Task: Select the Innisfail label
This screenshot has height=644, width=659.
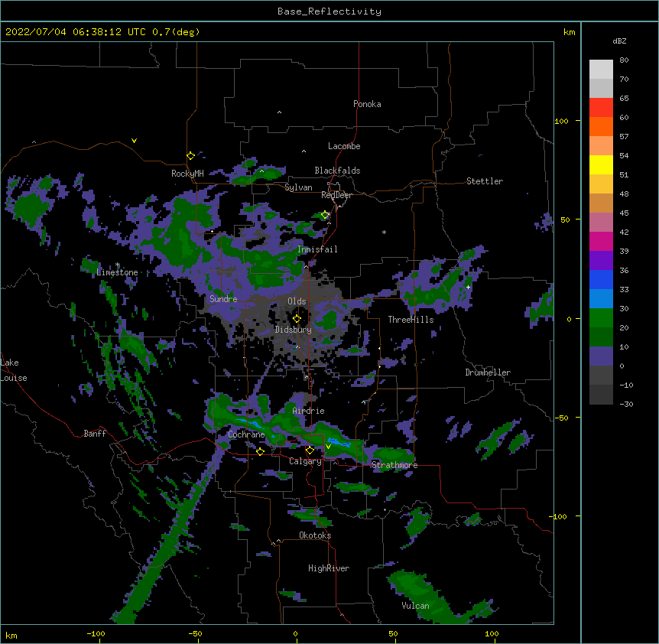Action: [317, 249]
